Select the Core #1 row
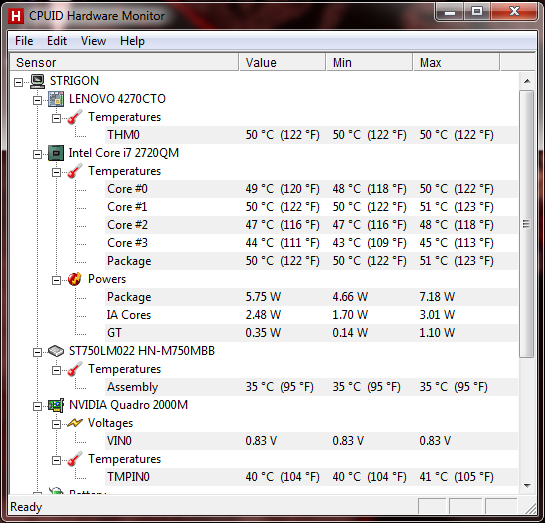Viewport: 545px width, 523px height. [311, 207]
